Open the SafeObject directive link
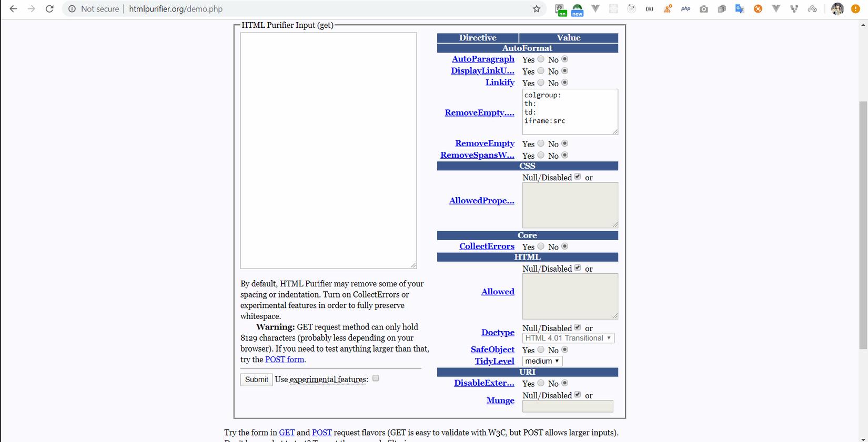The height and width of the screenshot is (442, 868). click(492, 349)
